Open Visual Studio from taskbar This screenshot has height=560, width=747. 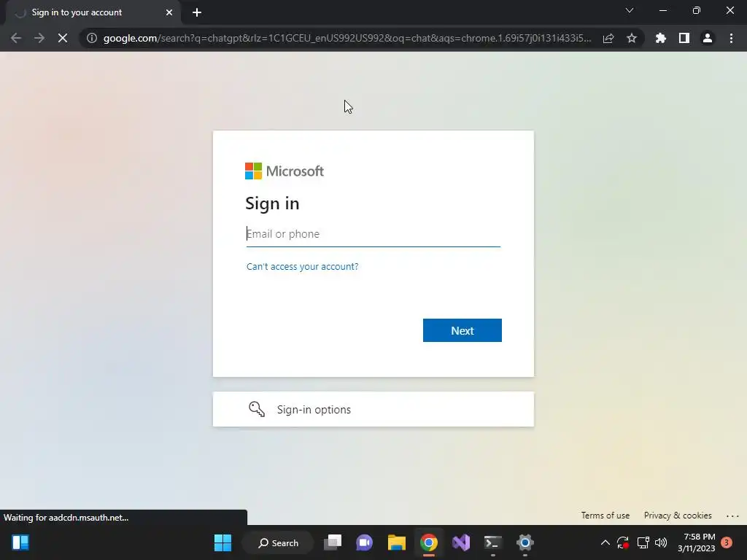(461, 542)
